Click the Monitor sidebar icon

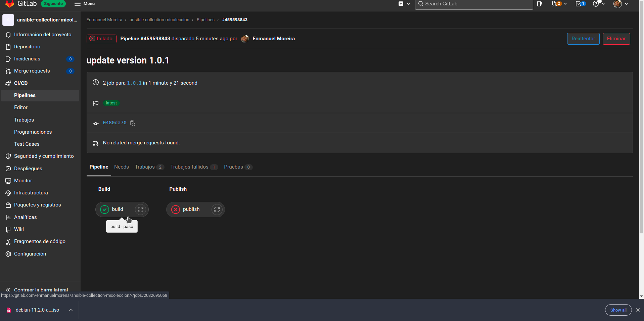[x=8, y=181]
